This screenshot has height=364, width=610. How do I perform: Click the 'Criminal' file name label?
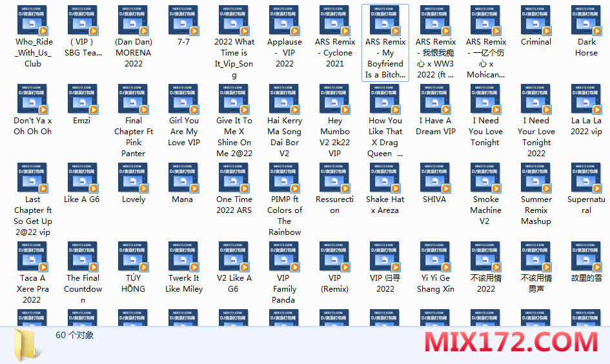pos(536,41)
